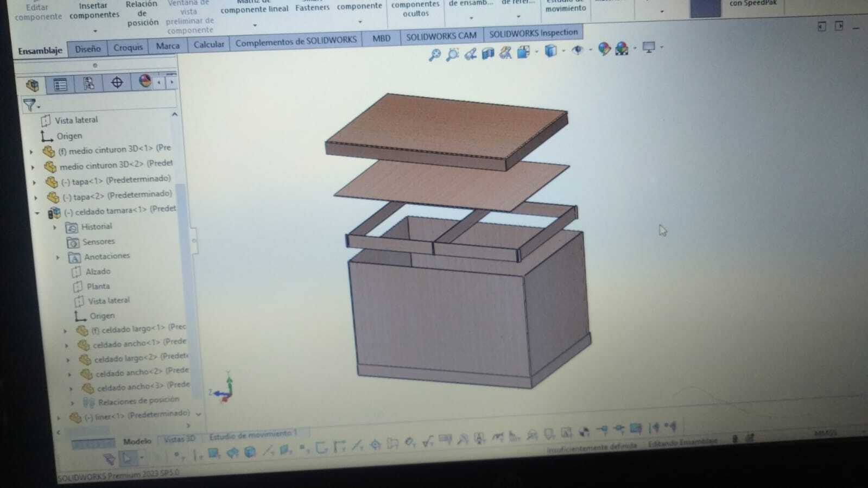Open the DimXpertManager crosshair tab
This screenshot has height=488, width=868.
(x=117, y=83)
